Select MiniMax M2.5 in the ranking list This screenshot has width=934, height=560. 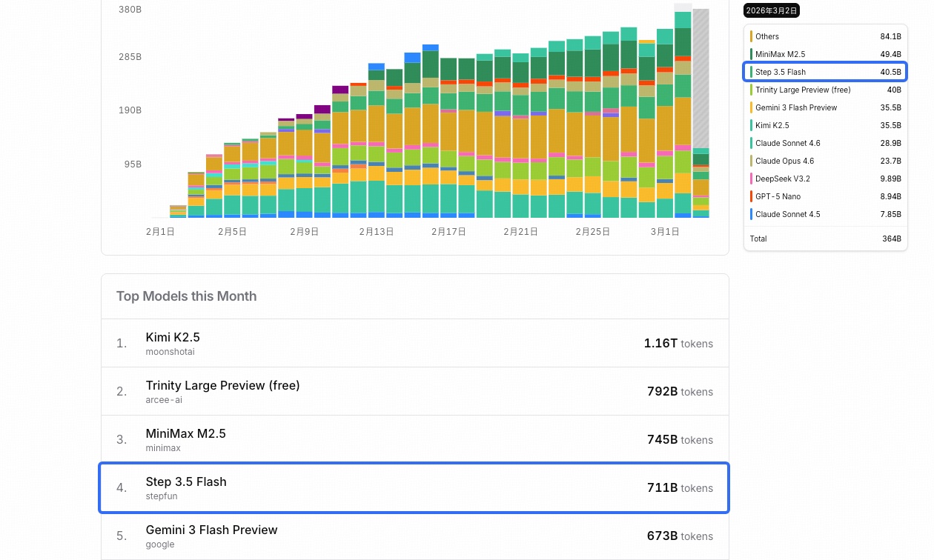[185, 433]
